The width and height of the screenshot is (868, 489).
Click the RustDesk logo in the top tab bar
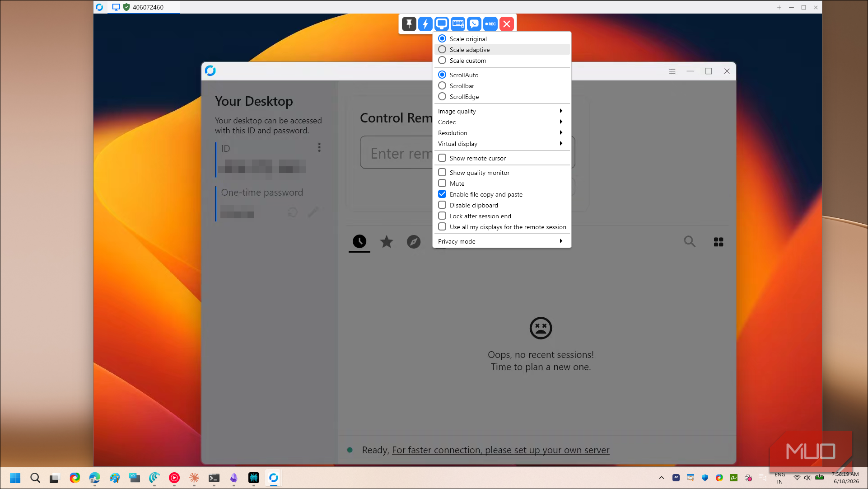(x=99, y=7)
